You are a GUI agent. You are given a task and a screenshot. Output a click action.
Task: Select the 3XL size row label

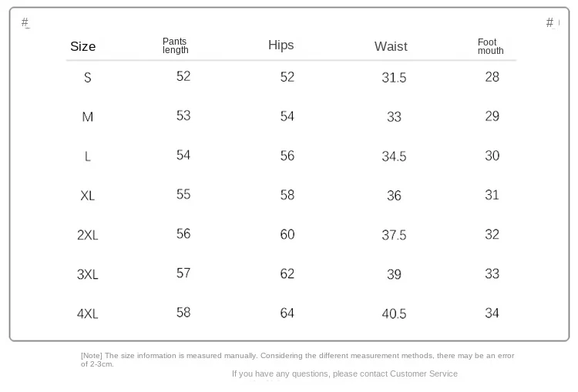click(x=88, y=274)
